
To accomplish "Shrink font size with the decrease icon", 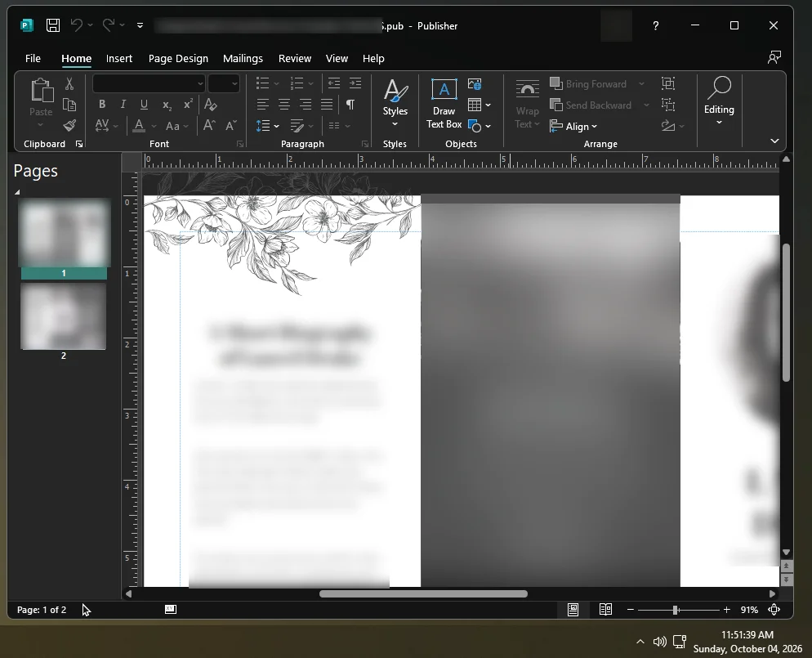I will point(231,125).
